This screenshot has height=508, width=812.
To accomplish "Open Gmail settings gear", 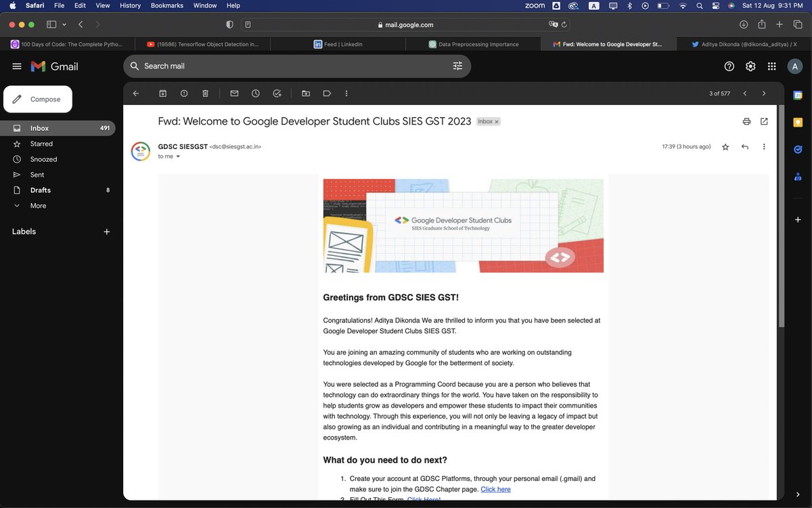I will pyautogui.click(x=750, y=66).
